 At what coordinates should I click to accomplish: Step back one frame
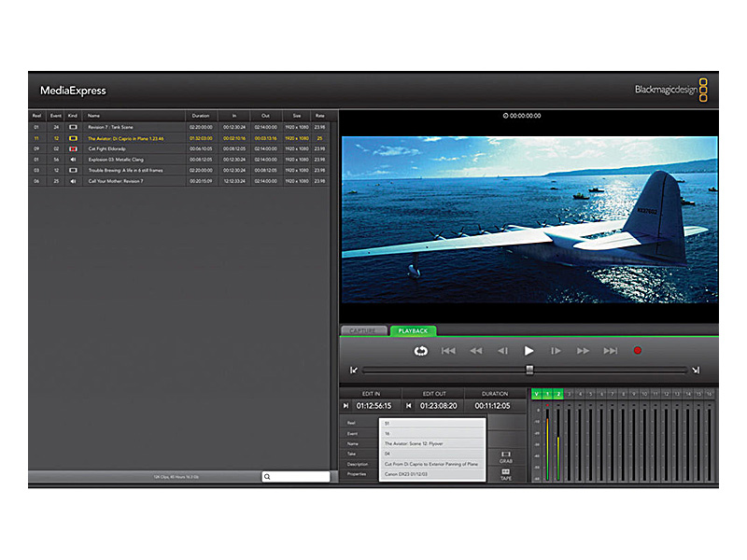[x=502, y=351]
